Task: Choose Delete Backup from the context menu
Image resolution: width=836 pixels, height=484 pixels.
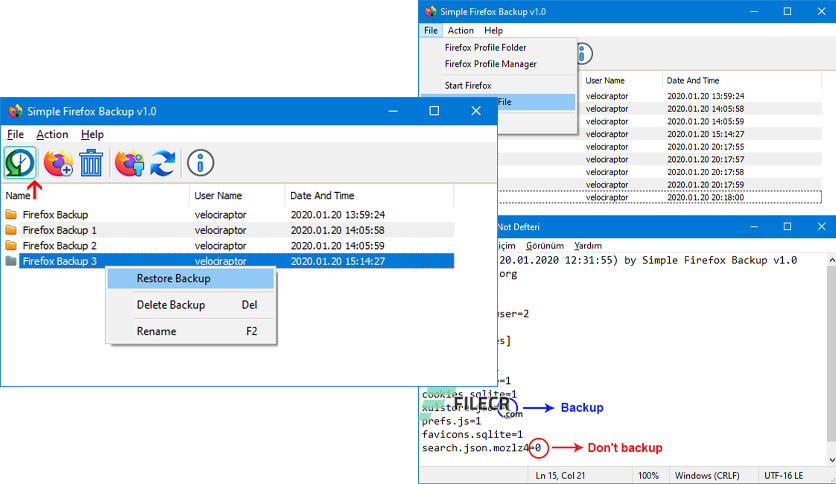Action: pos(191,305)
